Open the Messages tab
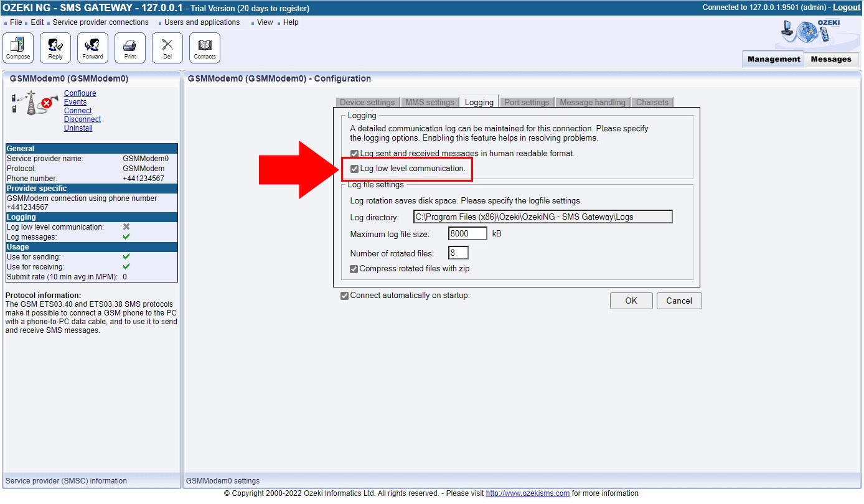864x504 pixels. (x=831, y=59)
